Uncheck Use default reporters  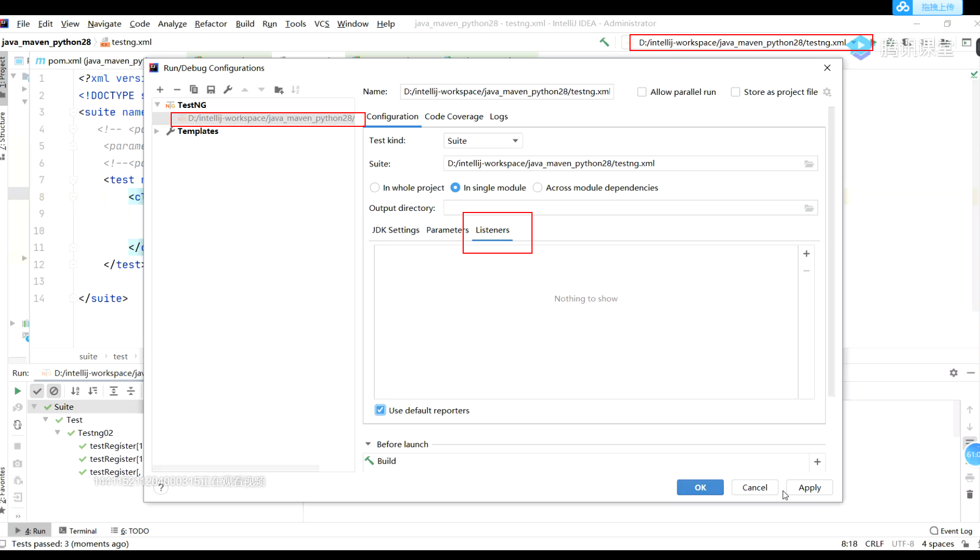click(380, 410)
